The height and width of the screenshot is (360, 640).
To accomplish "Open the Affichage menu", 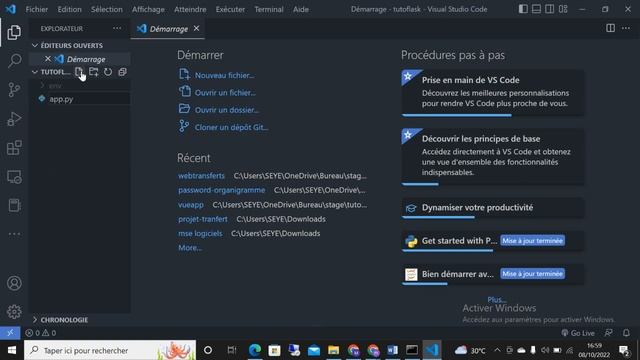I will pos(148,9).
